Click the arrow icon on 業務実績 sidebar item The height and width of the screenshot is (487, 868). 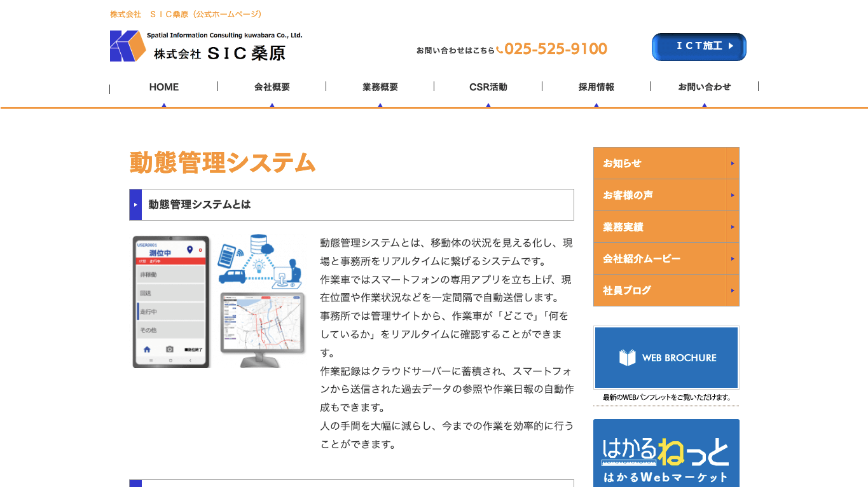click(733, 226)
